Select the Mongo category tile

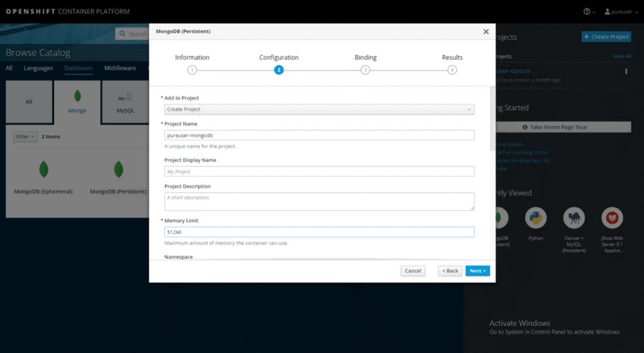click(x=77, y=102)
